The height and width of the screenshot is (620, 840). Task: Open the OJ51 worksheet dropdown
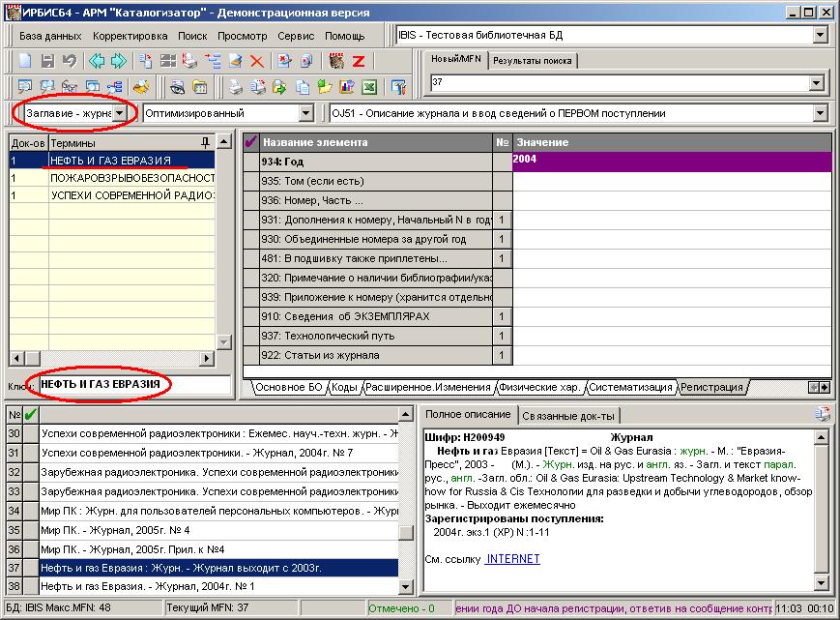[x=820, y=113]
